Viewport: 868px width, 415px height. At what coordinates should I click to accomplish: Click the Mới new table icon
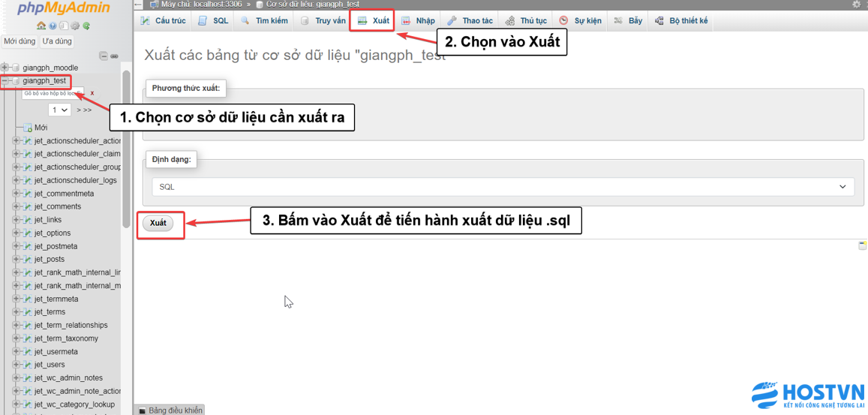click(x=28, y=128)
